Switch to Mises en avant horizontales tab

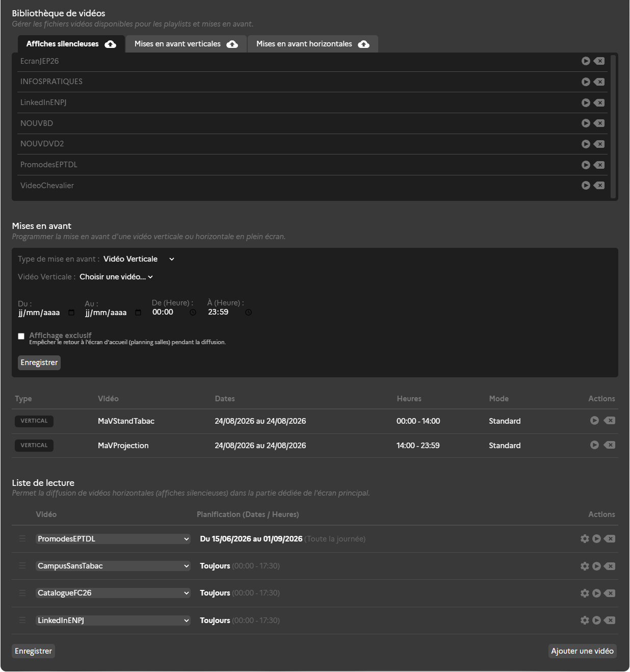click(x=312, y=44)
